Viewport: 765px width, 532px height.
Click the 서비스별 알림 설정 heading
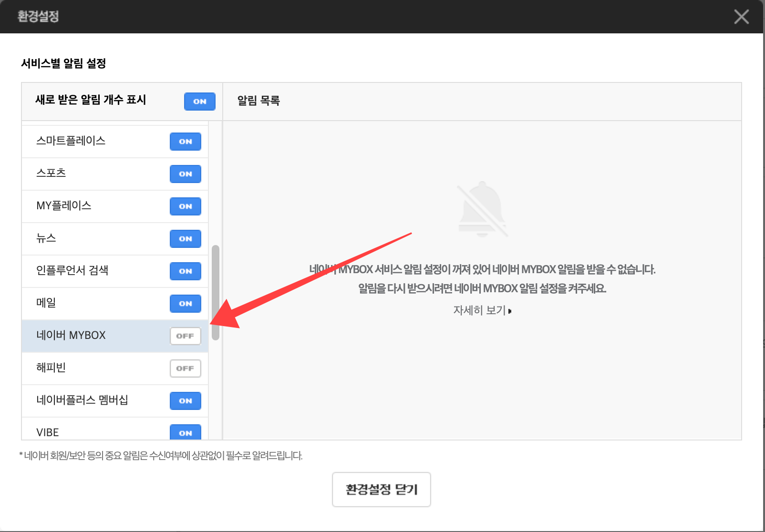[63, 63]
